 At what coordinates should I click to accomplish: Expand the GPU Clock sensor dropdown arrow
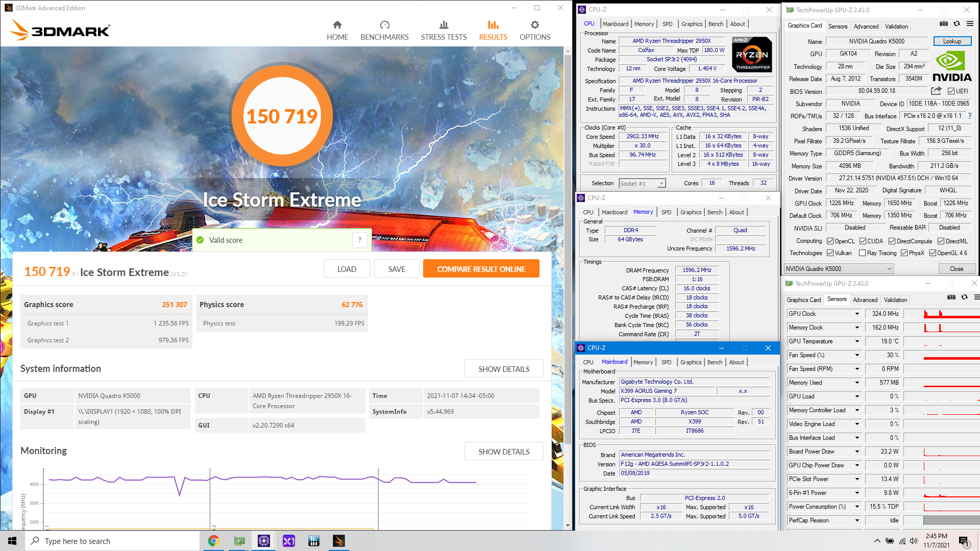tap(857, 314)
